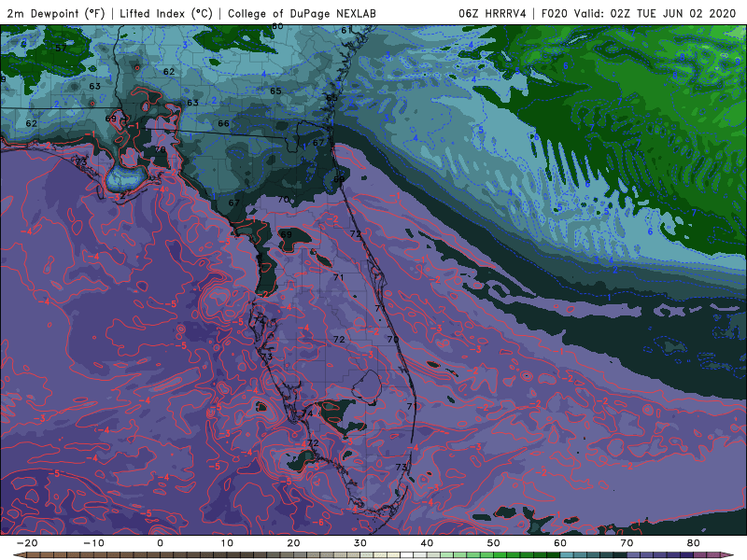747x560 pixels.
Task: Click the 30 label on color scale
Action: (360, 543)
